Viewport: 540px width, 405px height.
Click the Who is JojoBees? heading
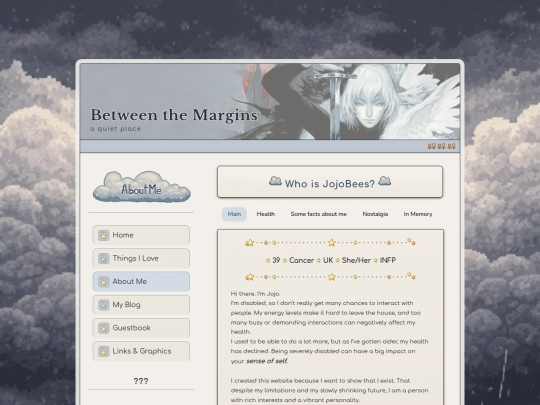pos(330,184)
